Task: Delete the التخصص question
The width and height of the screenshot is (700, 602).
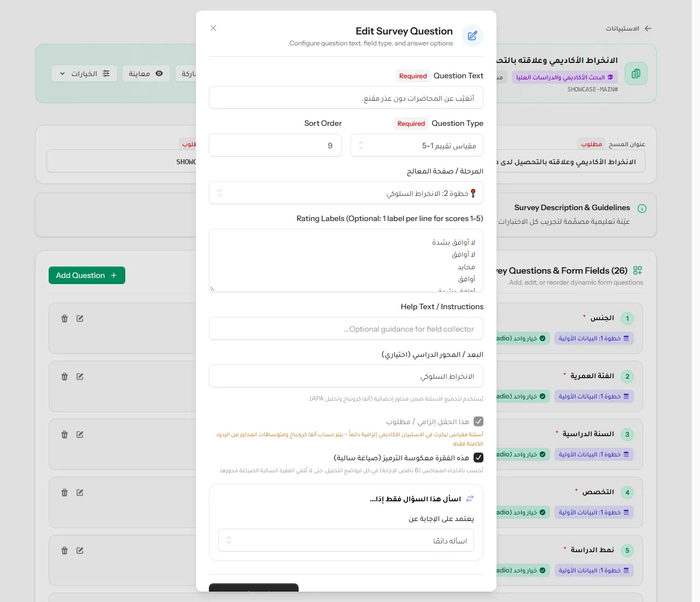Action: tap(65, 493)
